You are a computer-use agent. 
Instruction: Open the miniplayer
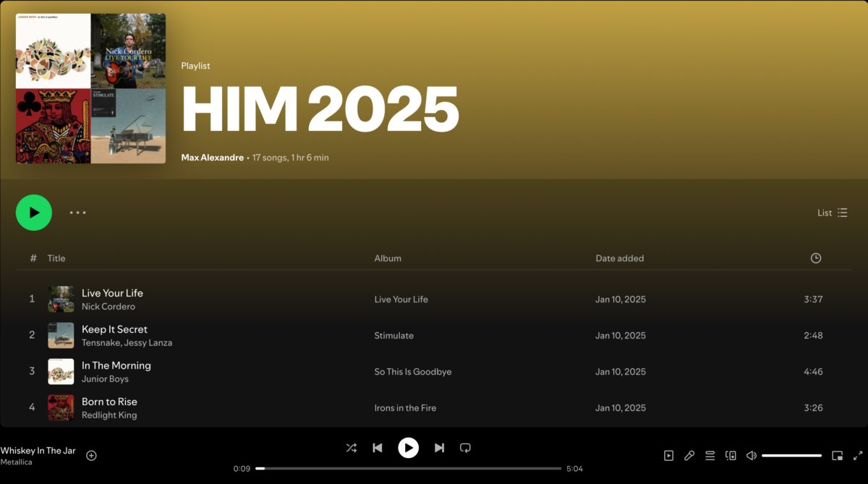click(x=837, y=455)
